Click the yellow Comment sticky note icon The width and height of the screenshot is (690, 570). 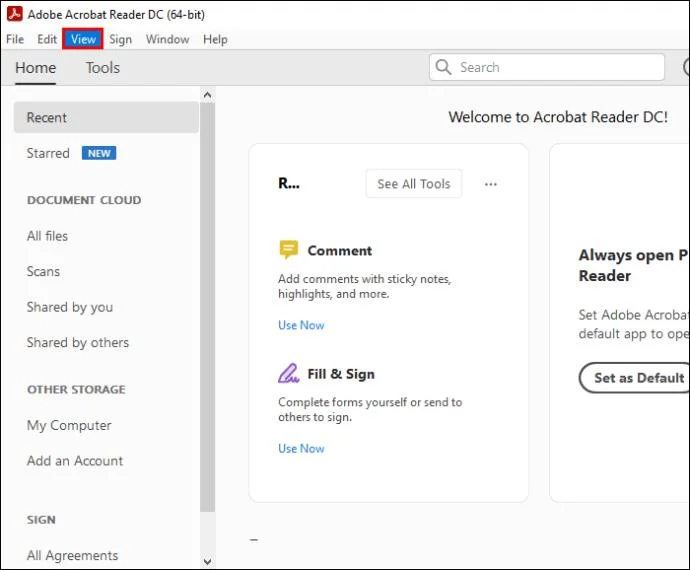tap(289, 250)
